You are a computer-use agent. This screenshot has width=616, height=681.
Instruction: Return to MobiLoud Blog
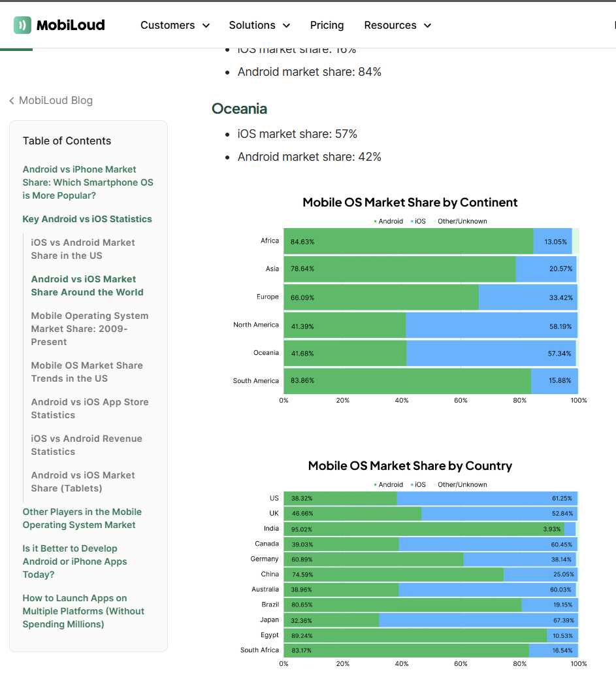pyautogui.click(x=56, y=101)
